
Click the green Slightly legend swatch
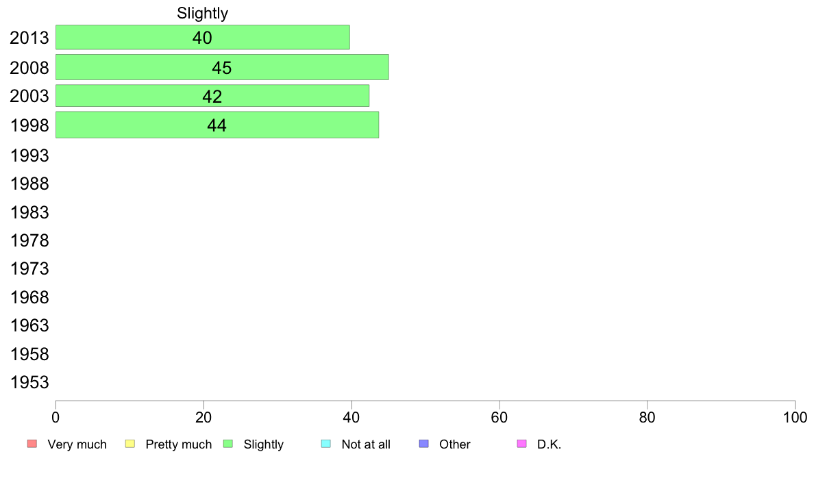click(x=228, y=444)
